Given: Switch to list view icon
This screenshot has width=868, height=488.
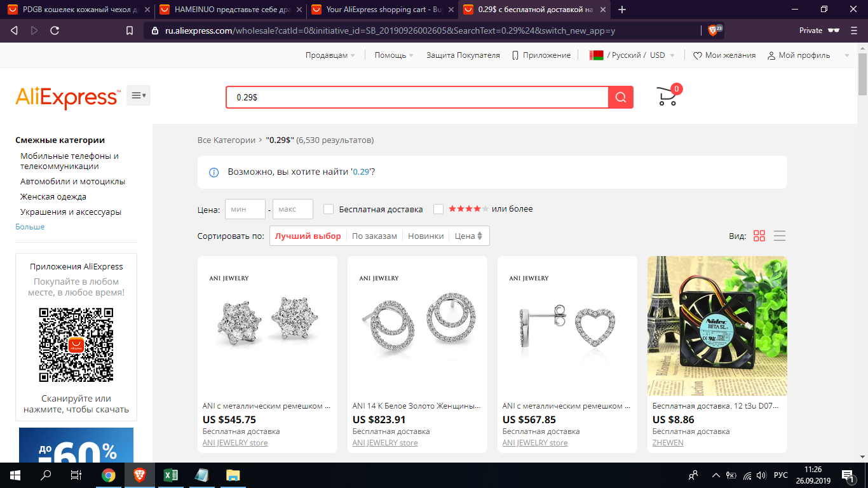Looking at the screenshot, I should [780, 236].
